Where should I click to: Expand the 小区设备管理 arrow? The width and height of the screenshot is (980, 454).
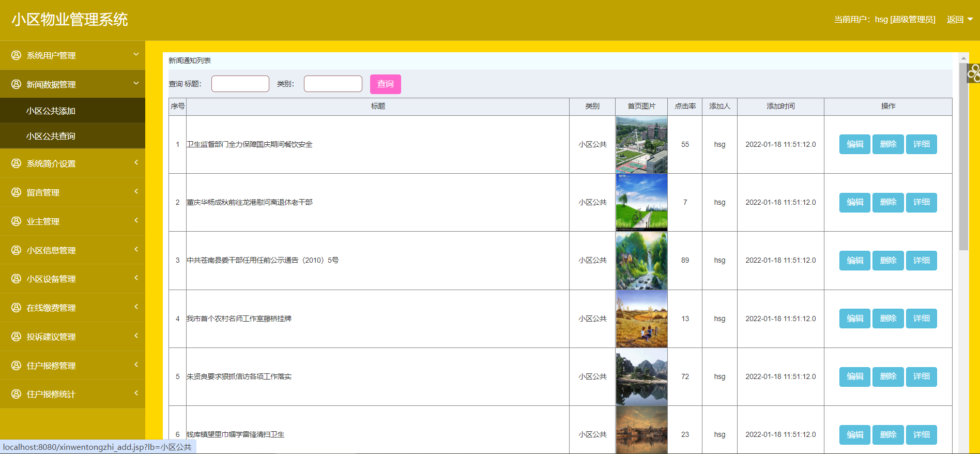[x=136, y=278]
